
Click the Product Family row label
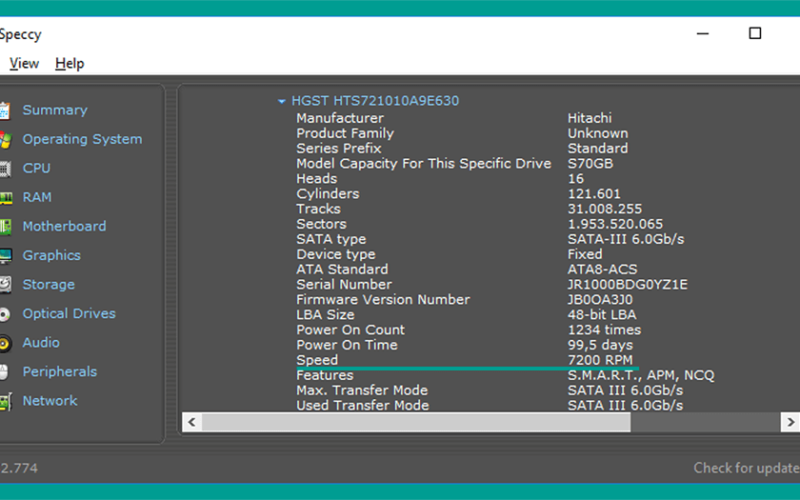345,134
